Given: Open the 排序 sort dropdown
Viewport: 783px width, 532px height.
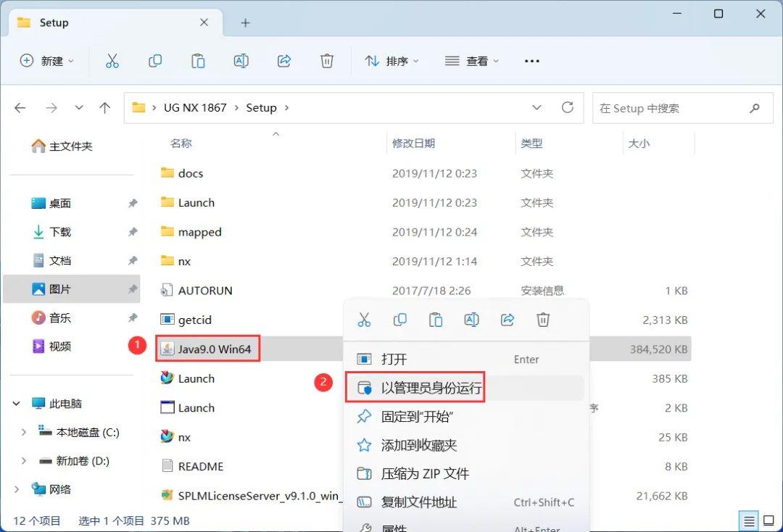Looking at the screenshot, I should (x=392, y=61).
